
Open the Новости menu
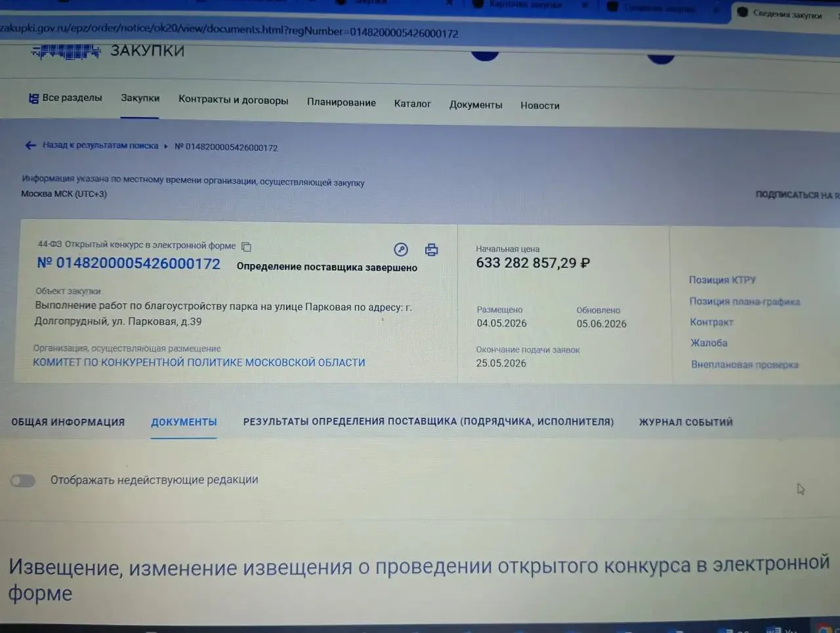(x=540, y=106)
